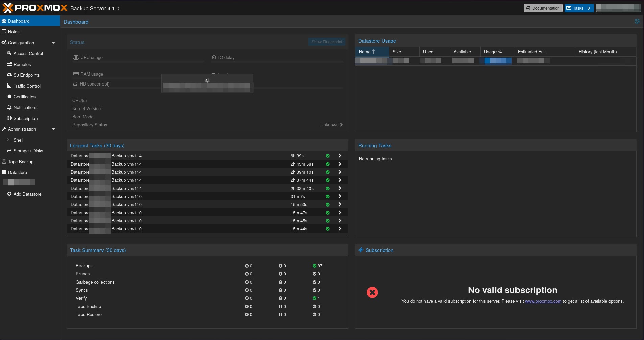Switch to the Notes page
Viewport: 644px width, 340px height.
click(x=14, y=31)
